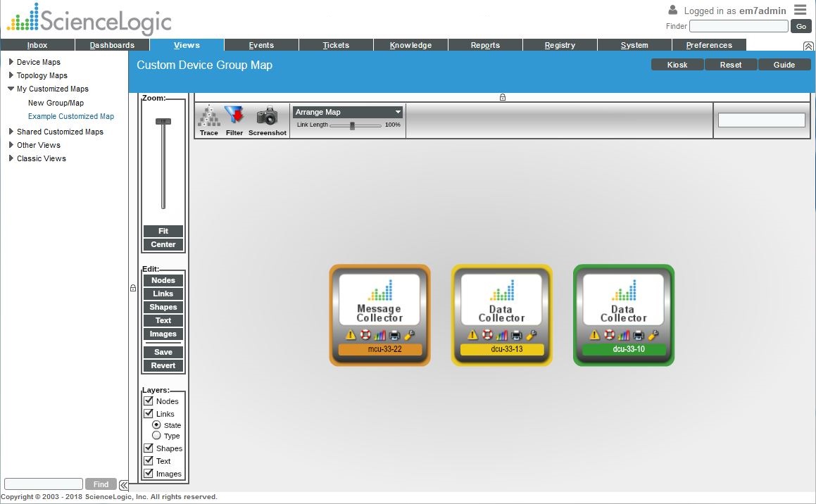Click the lifesaver ticket icon on dcu-33-13 node

click(487, 335)
